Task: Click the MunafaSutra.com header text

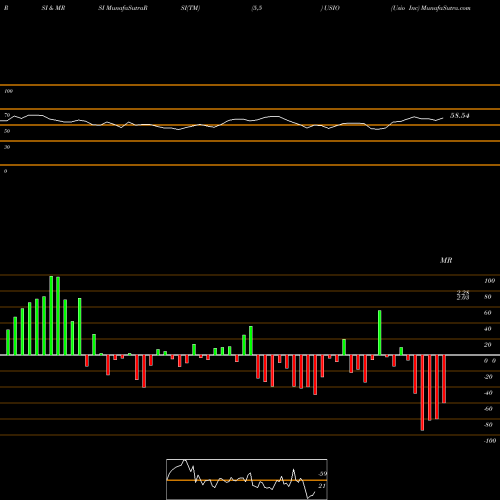Action: (x=446, y=8)
